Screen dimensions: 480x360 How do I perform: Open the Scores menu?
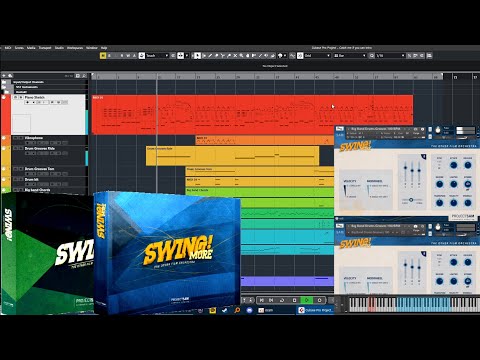pyautogui.click(x=19, y=48)
